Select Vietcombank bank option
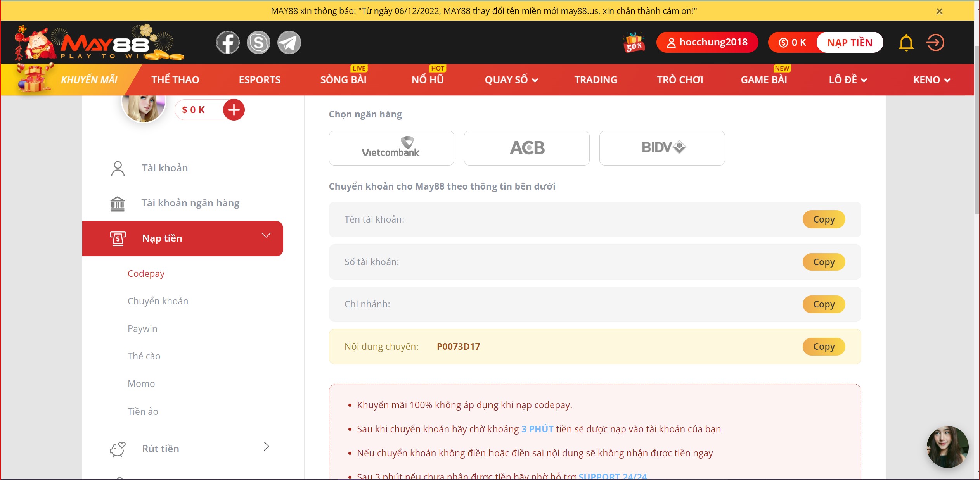980x480 pixels. coord(391,148)
